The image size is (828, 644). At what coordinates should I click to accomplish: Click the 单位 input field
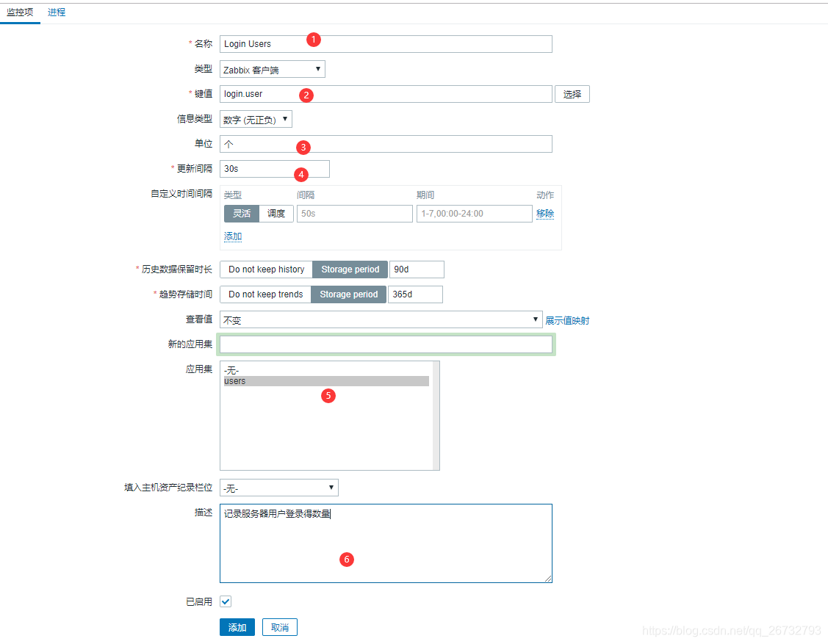(x=386, y=144)
